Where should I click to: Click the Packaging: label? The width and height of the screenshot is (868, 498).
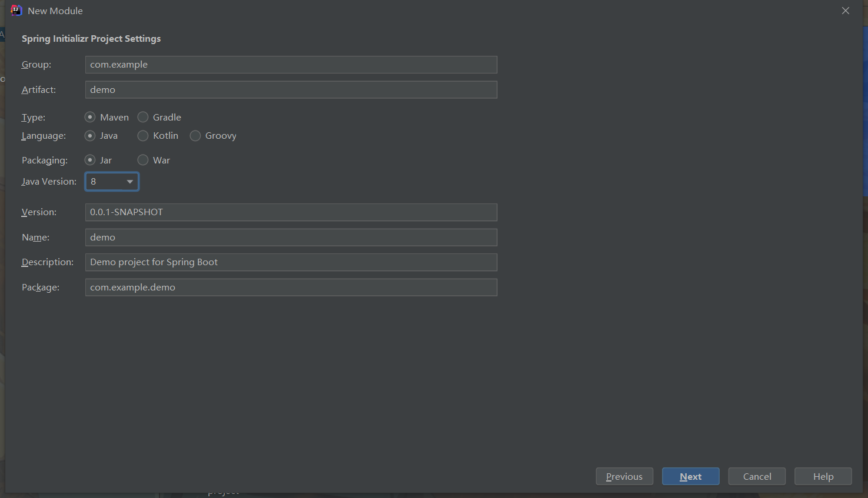click(x=45, y=161)
